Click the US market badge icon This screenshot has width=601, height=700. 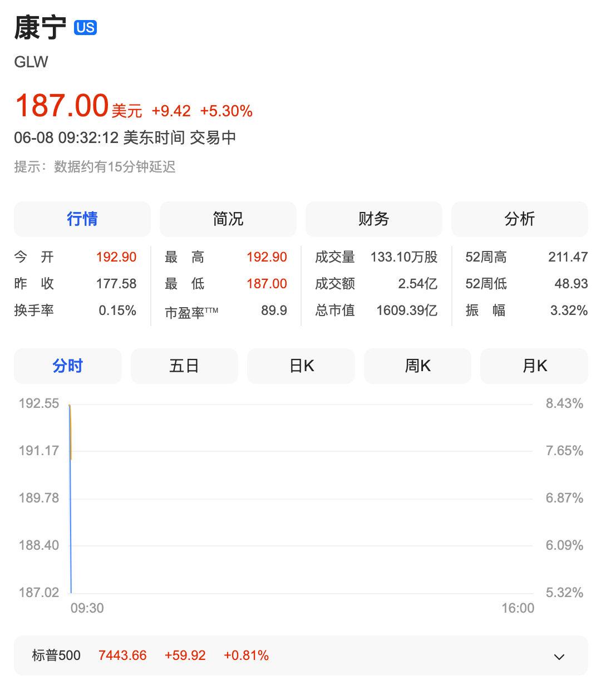(85, 27)
